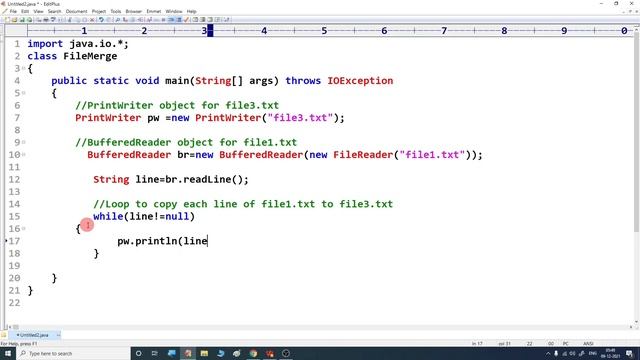The image size is (640, 360).
Task: Click the Print toolbar icon
Action: (45, 20)
